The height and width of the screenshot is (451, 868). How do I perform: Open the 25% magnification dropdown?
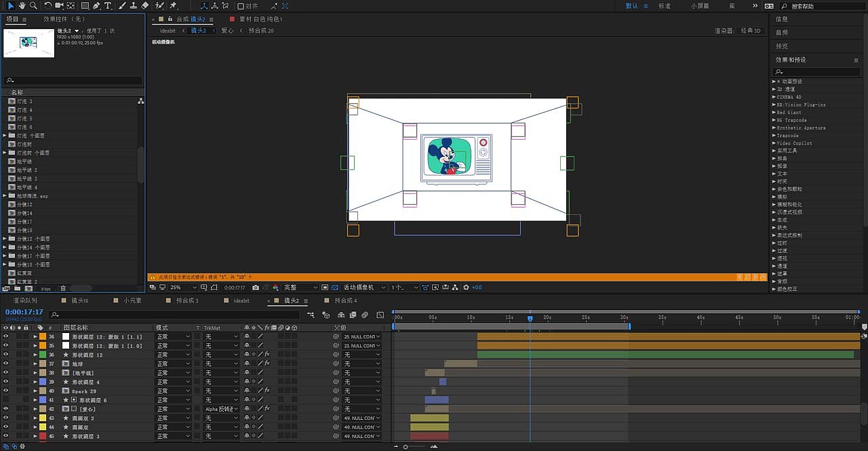pos(184,288)
